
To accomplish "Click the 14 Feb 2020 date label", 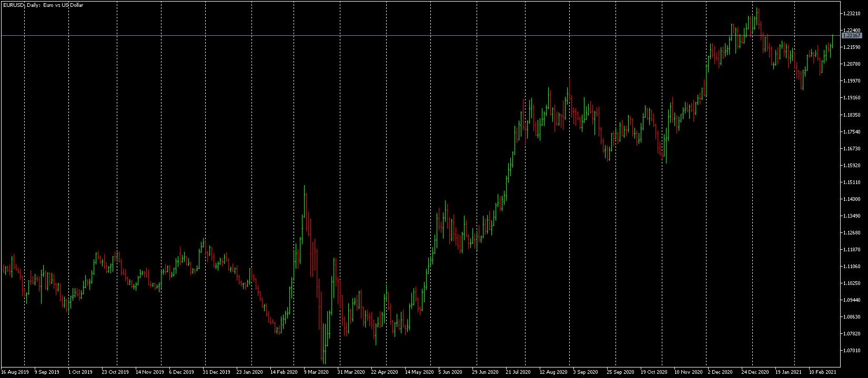I will click(284, 372).
